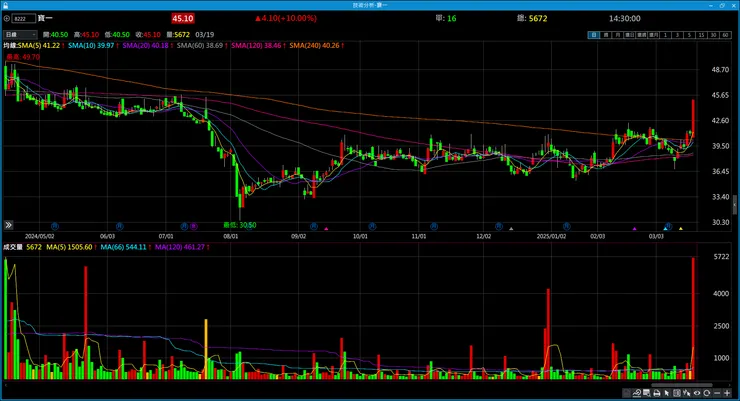
Task: Toggle the eye visibility icon
Action: click(697, 393)
